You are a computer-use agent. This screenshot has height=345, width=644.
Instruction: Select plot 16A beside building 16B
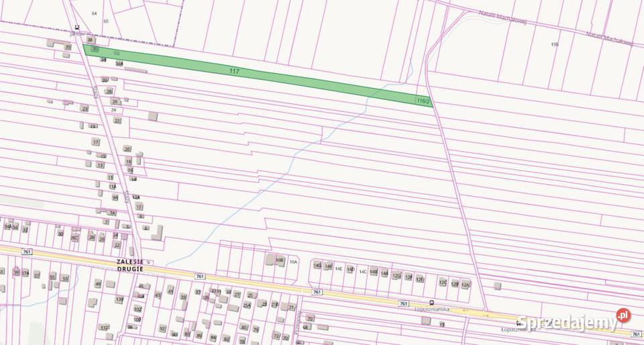tap(293, 262)
